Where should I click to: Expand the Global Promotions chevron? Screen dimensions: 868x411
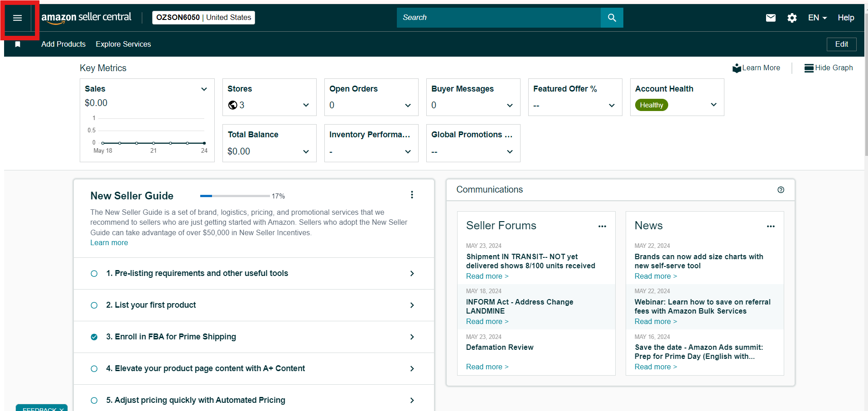point(510,152)
